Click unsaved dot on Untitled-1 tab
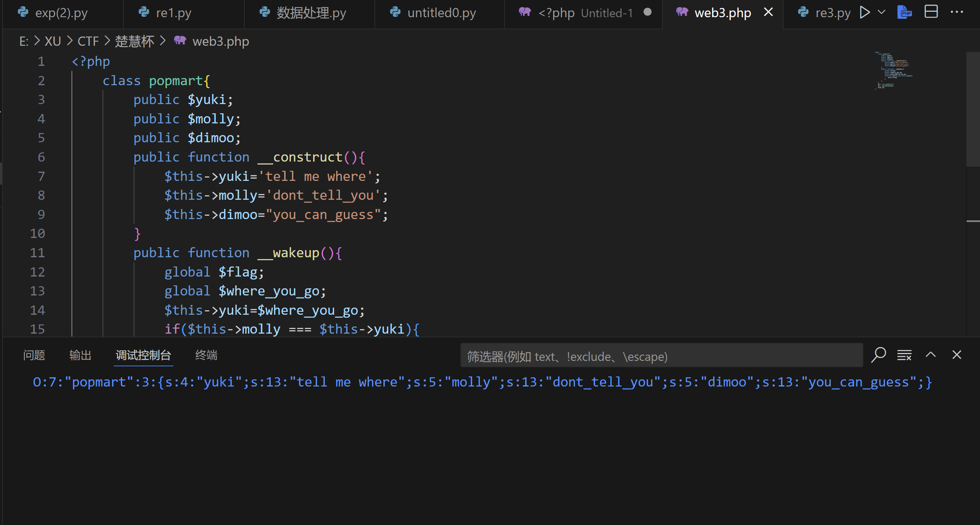The height and width of the screenshot is (525, 980). pyautogui.click(x=648, y=12)
